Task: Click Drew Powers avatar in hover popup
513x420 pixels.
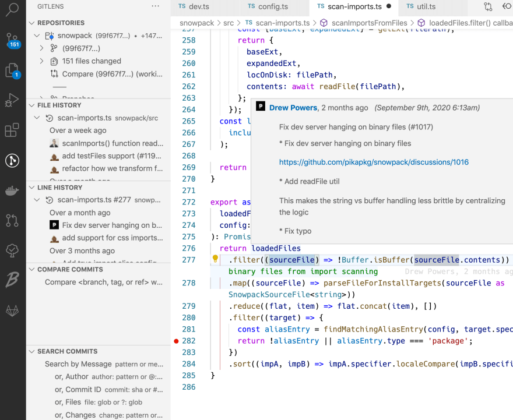Action: (x=261, y=106)
